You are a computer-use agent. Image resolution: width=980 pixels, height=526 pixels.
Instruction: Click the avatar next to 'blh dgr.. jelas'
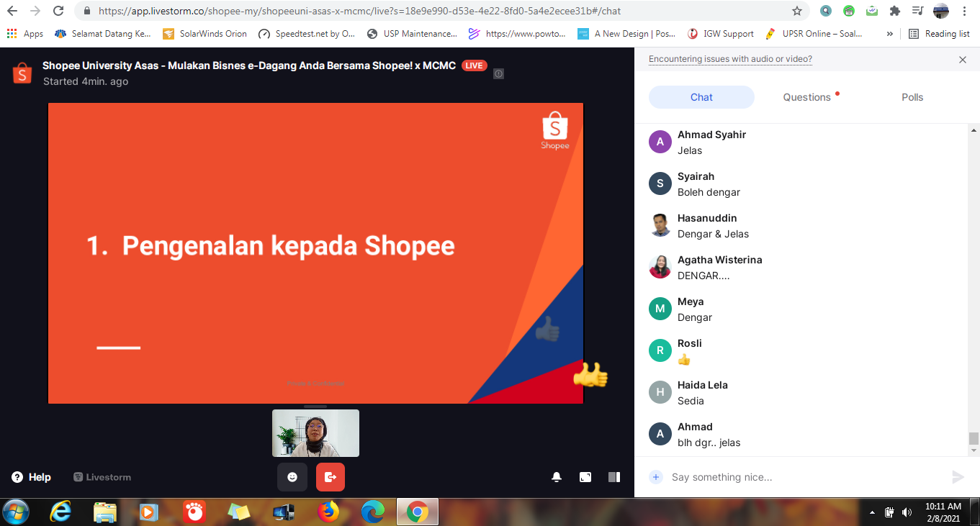(660, 434)
